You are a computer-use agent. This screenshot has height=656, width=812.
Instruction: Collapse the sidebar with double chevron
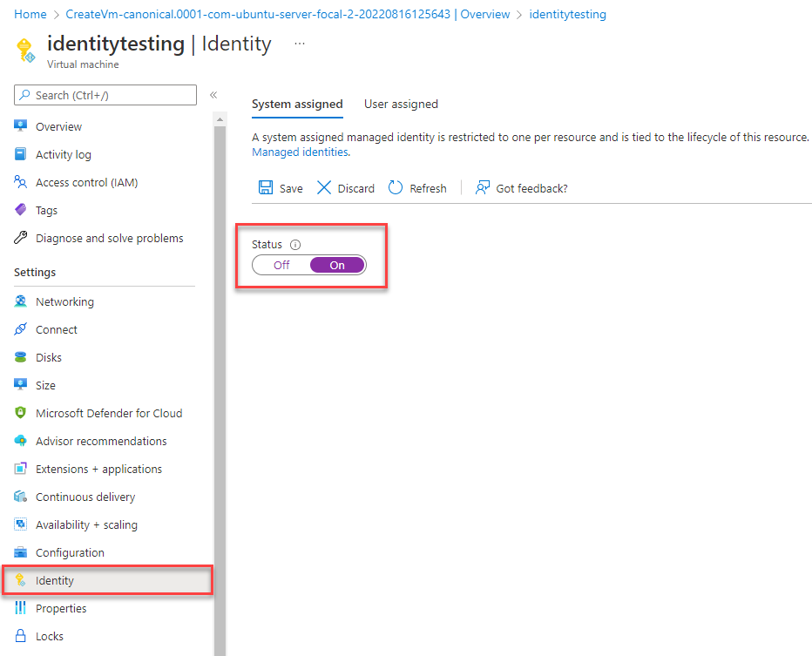tap(213, 95)
